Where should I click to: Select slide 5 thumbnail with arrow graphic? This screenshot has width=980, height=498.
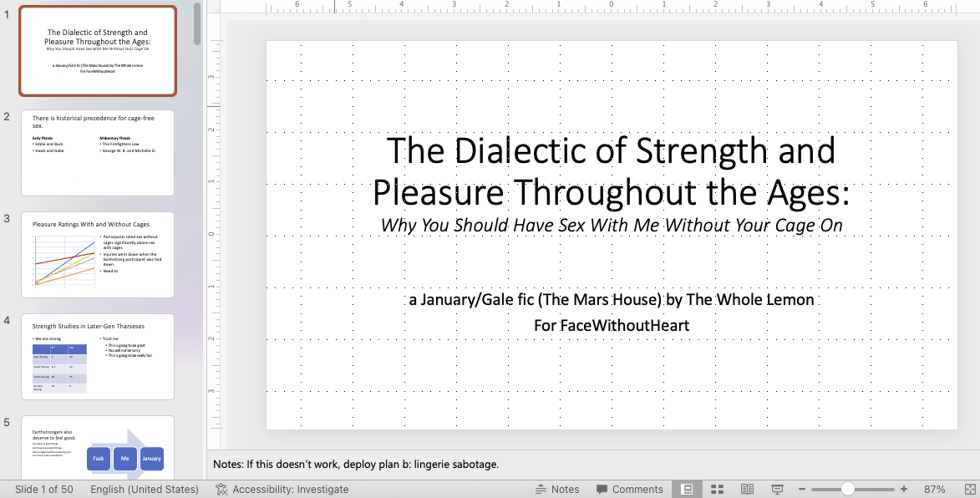[x=98, y=448]
